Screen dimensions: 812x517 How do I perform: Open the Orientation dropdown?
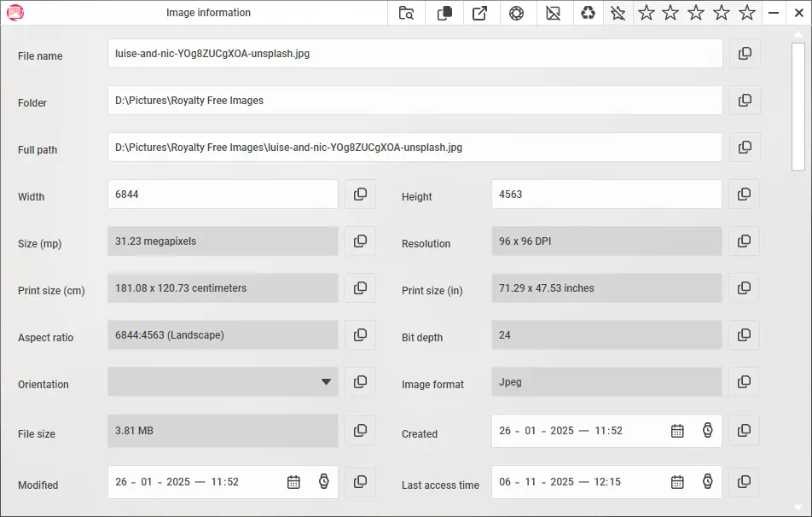click(327, 382)
